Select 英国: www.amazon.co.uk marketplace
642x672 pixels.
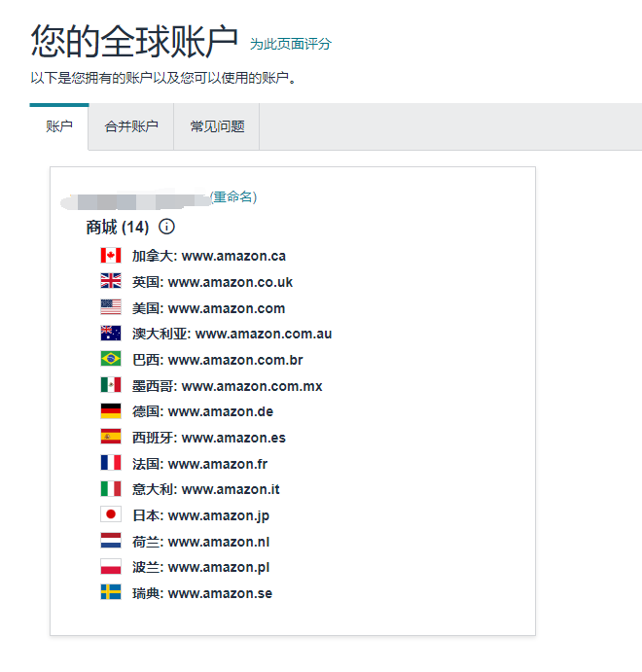point(212,282)
